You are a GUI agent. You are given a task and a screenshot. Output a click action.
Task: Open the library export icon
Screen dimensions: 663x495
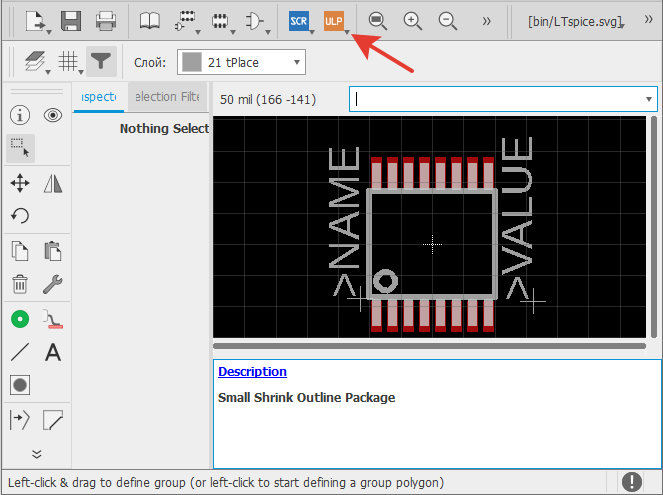(35, 21)
